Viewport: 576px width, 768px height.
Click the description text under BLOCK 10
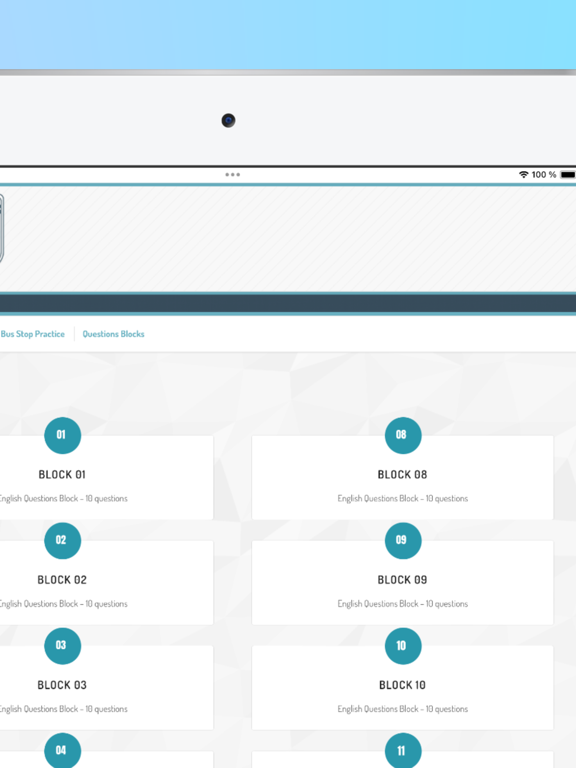403,709
